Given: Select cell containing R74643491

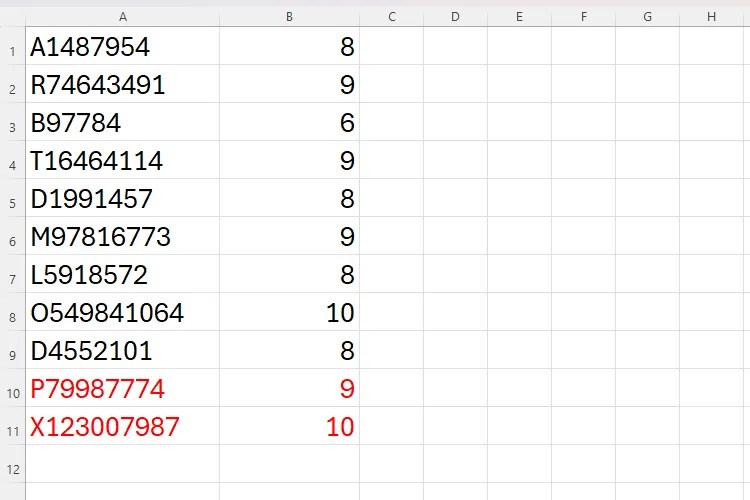Looking at the screenshot, I should click(122, 84).
